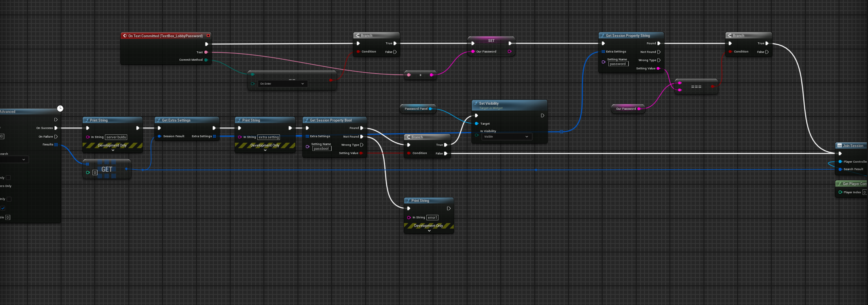Click the error1 Print String exec output pin
This screenshot has height=305, width=868.
[449, 209]
